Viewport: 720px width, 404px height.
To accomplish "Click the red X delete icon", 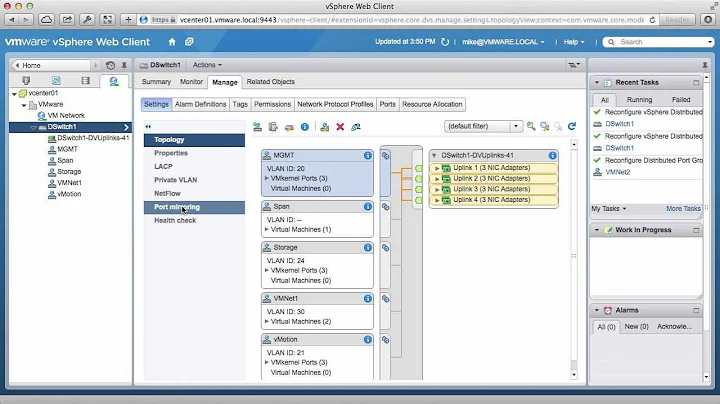I will point(340,127).
